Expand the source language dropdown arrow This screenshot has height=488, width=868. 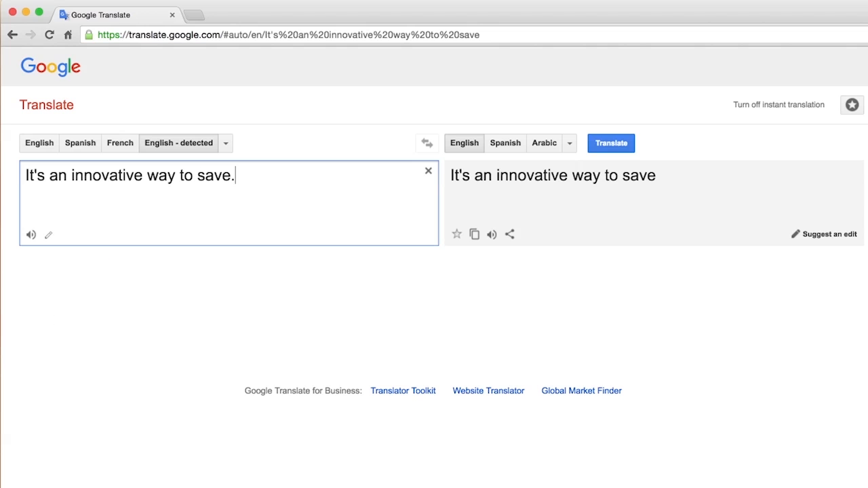point(226,143)
